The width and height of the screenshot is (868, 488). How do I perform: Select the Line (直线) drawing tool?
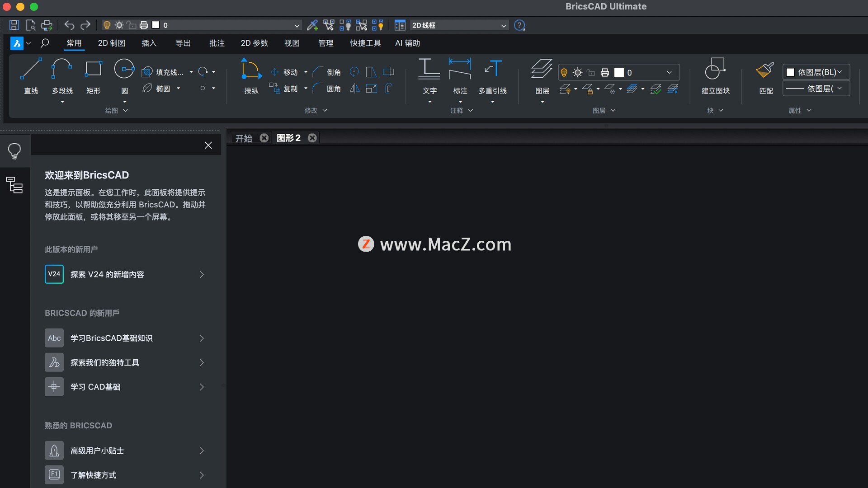(x=31, y=70)
